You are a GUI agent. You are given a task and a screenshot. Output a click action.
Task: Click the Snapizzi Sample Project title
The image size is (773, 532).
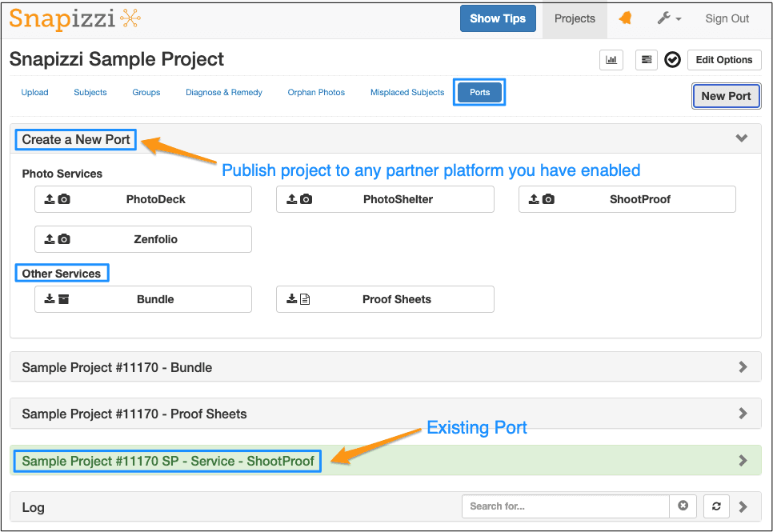[117, 59]
